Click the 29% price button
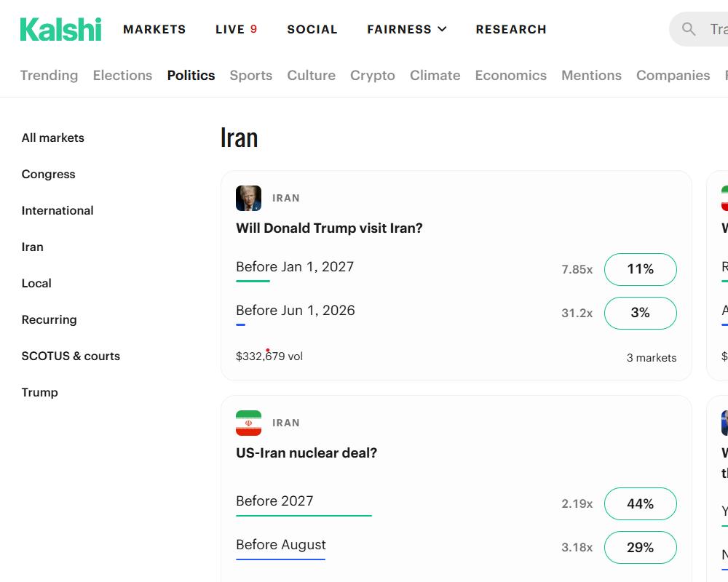 pos(641,547)
